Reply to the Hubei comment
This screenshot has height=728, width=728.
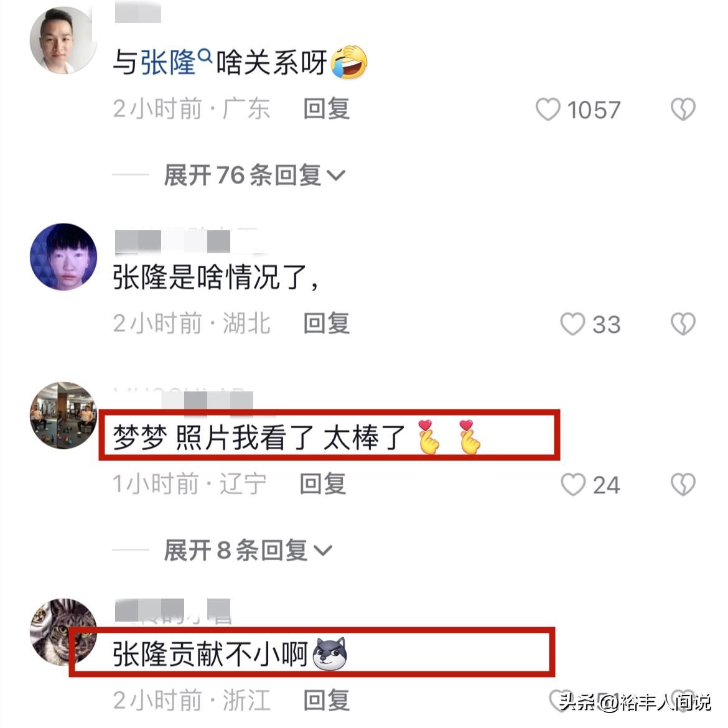coord(326,323)
